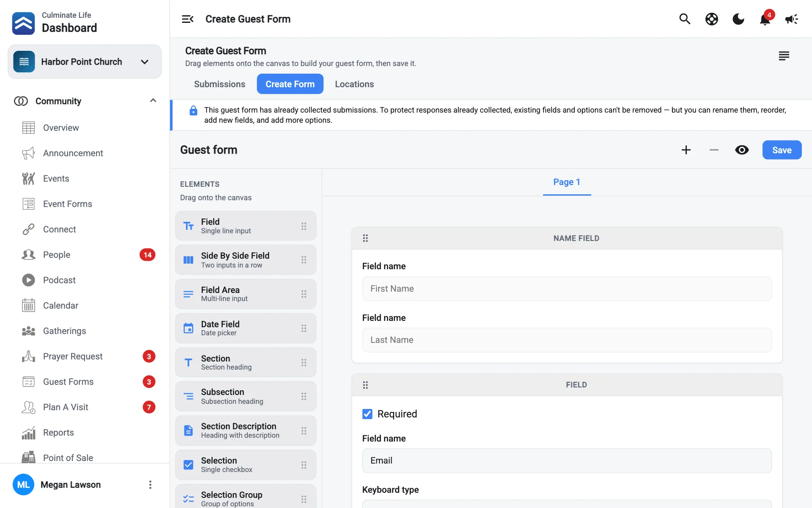Collapse the sidebar menu icon
This screenshot has width=812, height=508.
[187, 19]
